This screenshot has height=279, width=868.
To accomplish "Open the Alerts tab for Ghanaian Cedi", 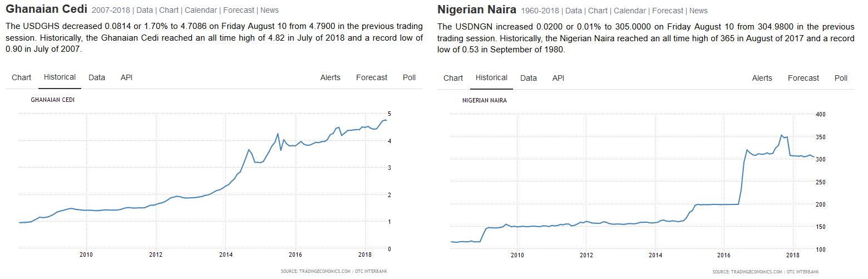I will (x=330, y=77).
